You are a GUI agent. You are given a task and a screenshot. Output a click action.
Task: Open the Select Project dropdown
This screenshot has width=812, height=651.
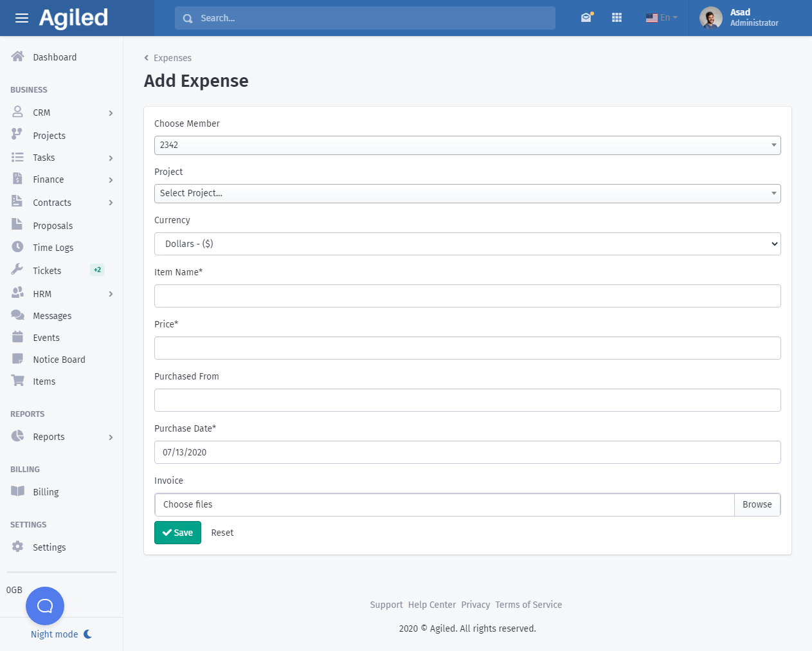[x=467, y=194]
